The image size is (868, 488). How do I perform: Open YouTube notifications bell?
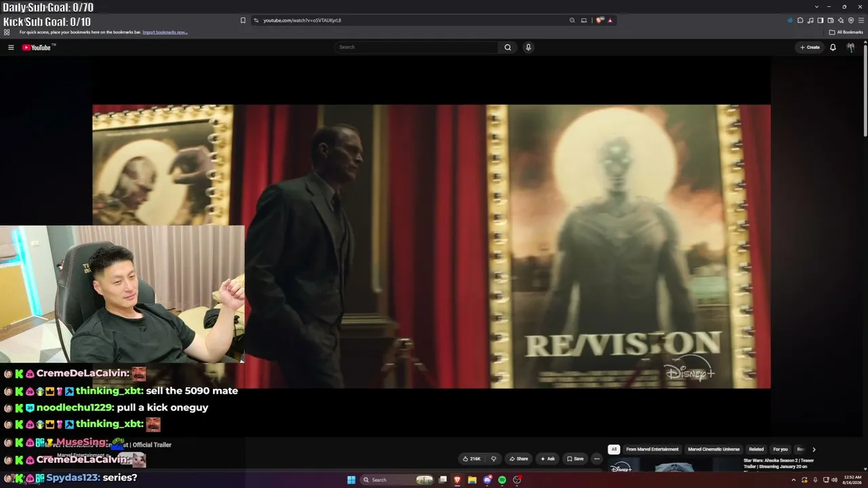point(833,47)
